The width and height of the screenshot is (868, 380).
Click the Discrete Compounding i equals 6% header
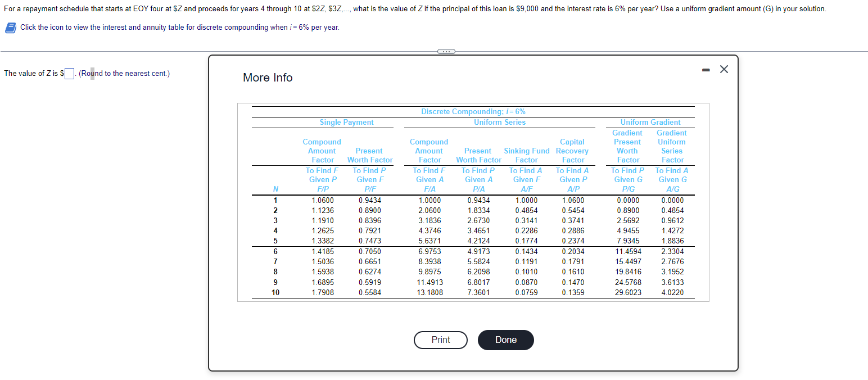pyautogui.click(x=473, y=111)
